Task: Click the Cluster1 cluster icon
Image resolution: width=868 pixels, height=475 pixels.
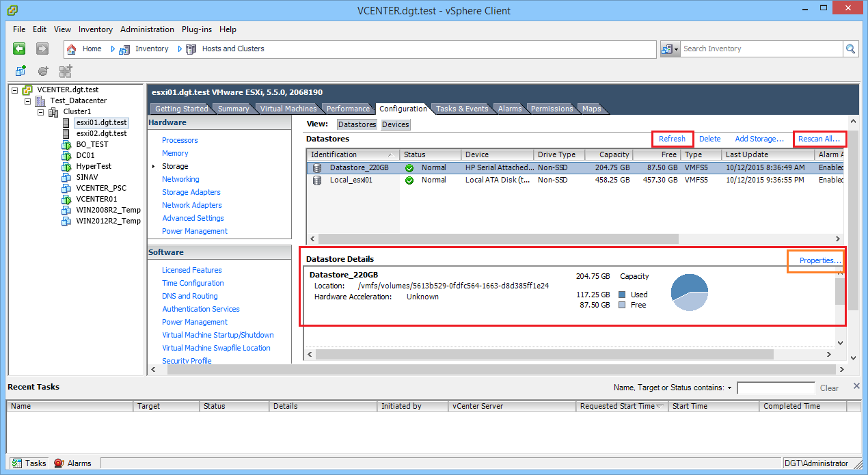Action: [x=53, y=111]
